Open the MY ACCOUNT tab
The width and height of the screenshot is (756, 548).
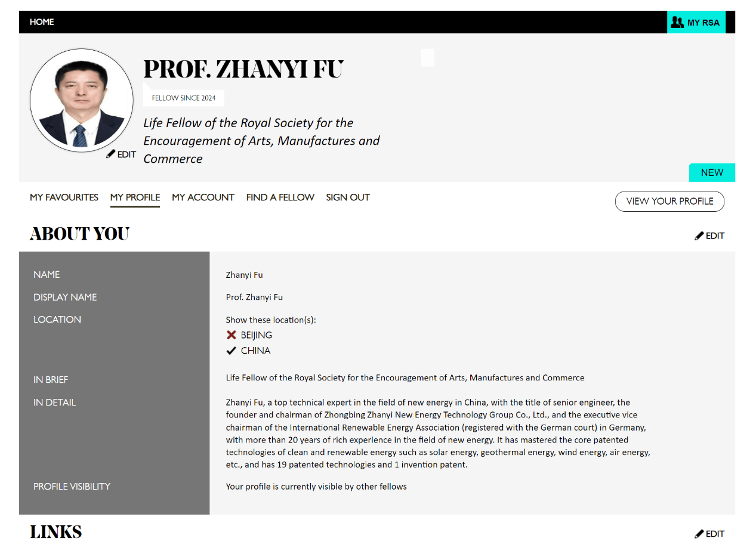click(x=203, y=197)
